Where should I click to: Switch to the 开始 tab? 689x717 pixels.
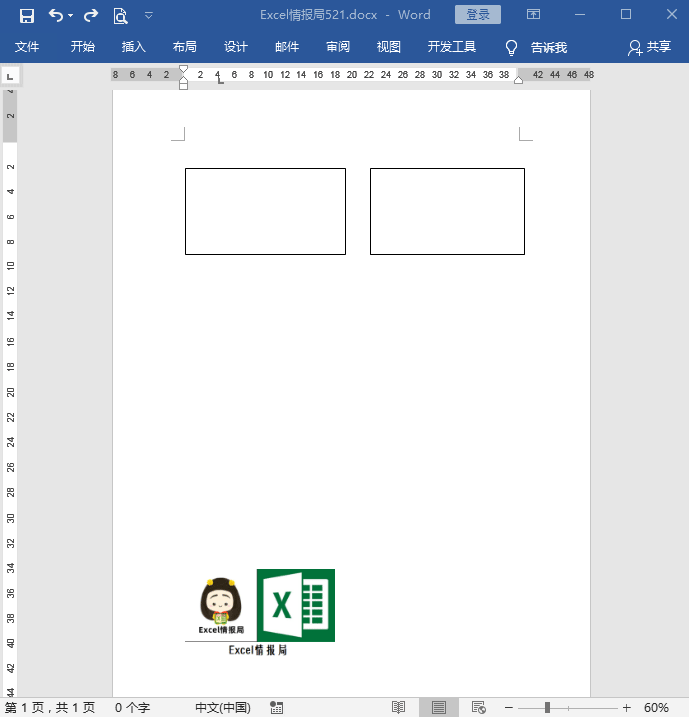tap(83, 47)
